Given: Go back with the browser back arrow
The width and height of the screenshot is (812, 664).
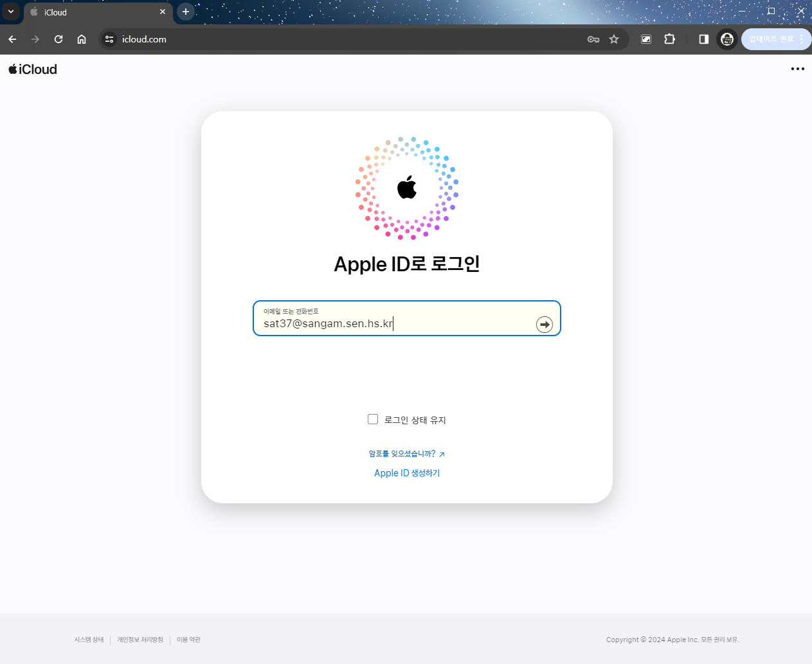Looking at the screenshot, I should 12,39.
